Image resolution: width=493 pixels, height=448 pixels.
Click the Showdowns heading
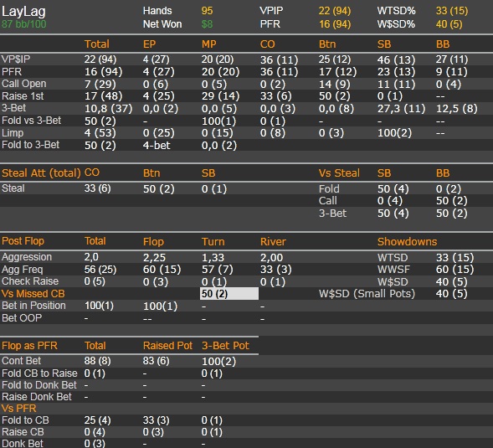[x=407, y=242]
